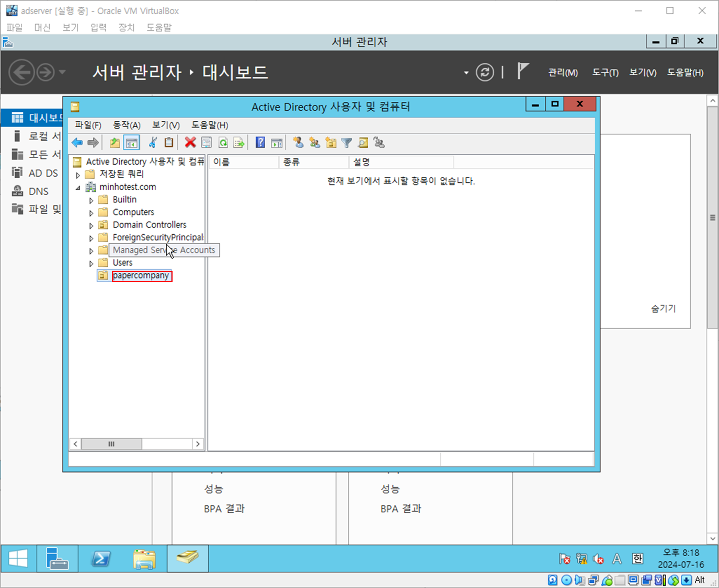Click the Paste clipboard icon
The width and height of the screenshot is (719, 588).
[169, 143]
